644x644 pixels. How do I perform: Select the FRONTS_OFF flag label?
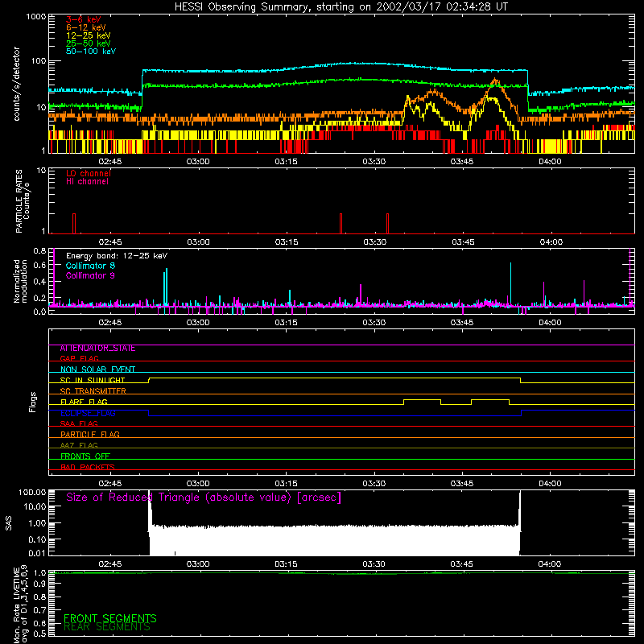[x=85, y=456]
